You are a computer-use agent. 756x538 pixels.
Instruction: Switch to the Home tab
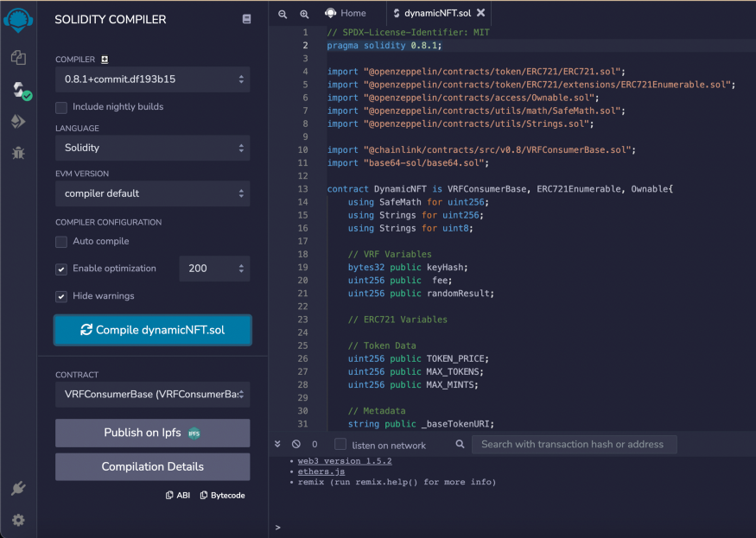pyautogui.click(x=346, y=13)
